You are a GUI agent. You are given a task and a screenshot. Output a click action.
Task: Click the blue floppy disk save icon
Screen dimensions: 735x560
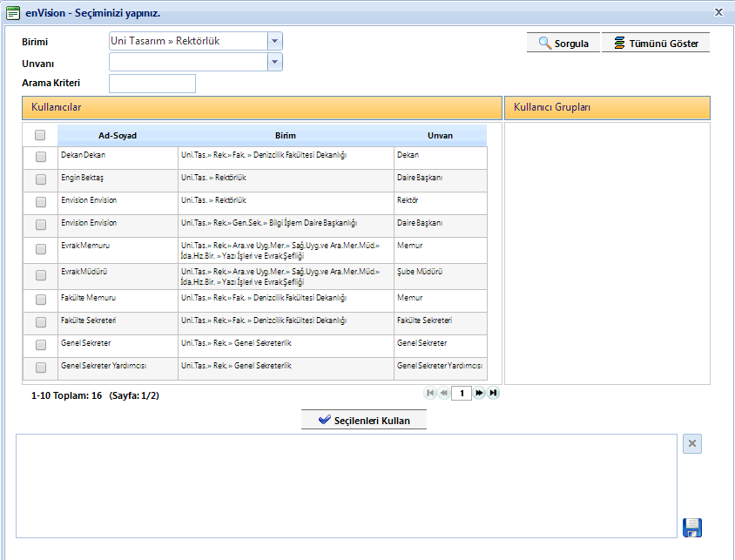[691, 528]
